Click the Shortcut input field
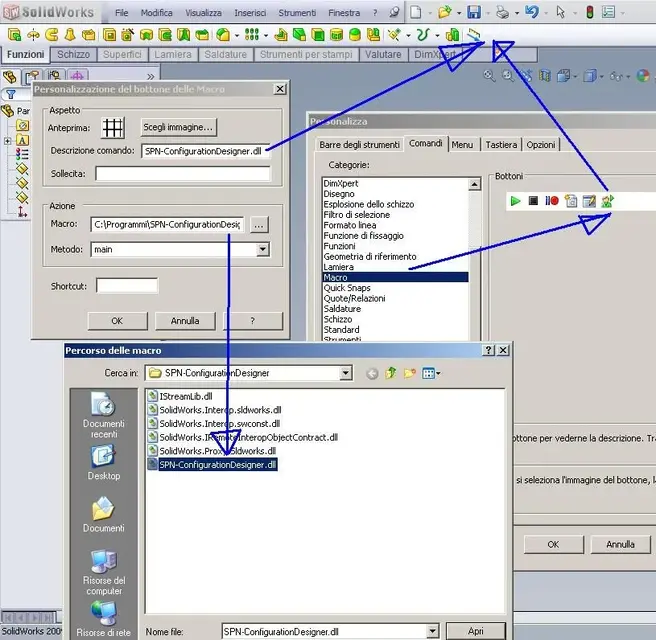 click(x=127, y=286)
